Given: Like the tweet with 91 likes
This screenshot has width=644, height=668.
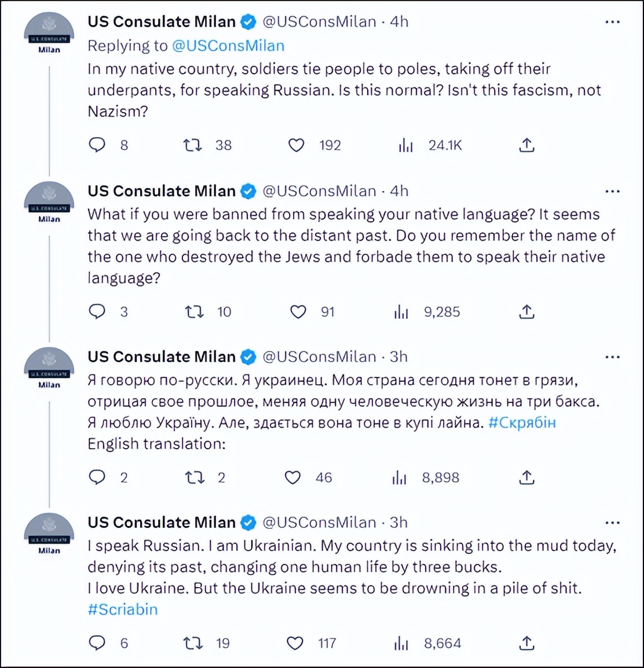Looking at the screenshot, I should point(298,312).
